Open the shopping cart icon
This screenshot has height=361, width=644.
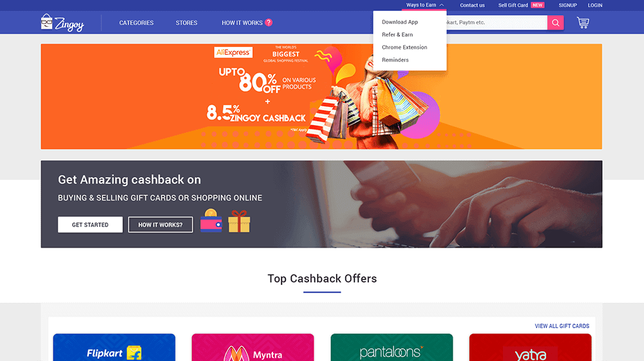(x=582, y=23)
